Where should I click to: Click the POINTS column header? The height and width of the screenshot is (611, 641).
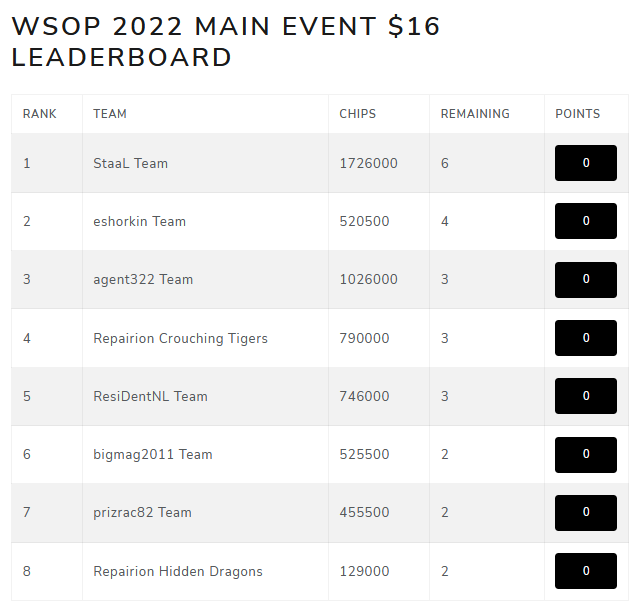click(x=578, y=114)
